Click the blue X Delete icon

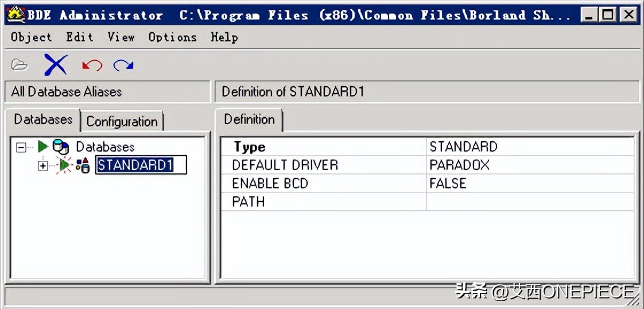point(56,65)
